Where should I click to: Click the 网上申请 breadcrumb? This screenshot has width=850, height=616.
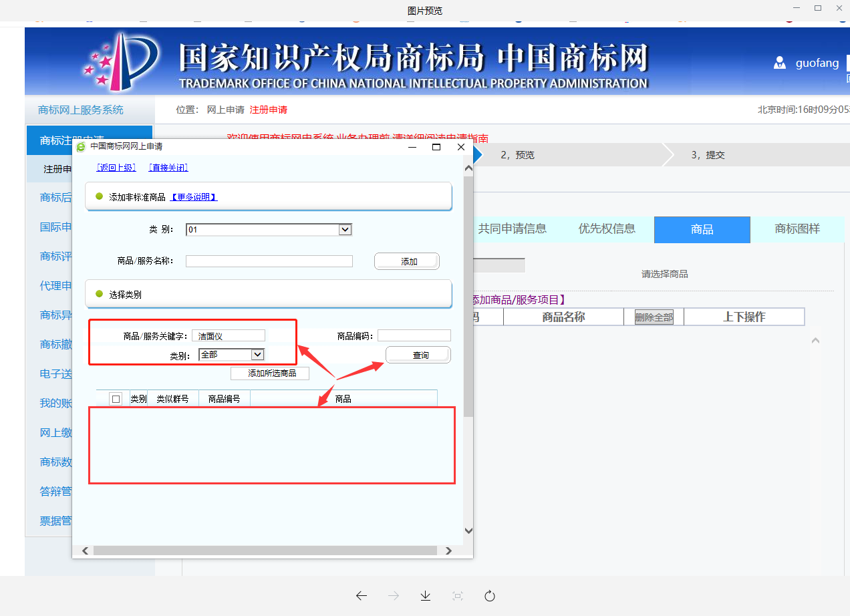pos(226,110)
